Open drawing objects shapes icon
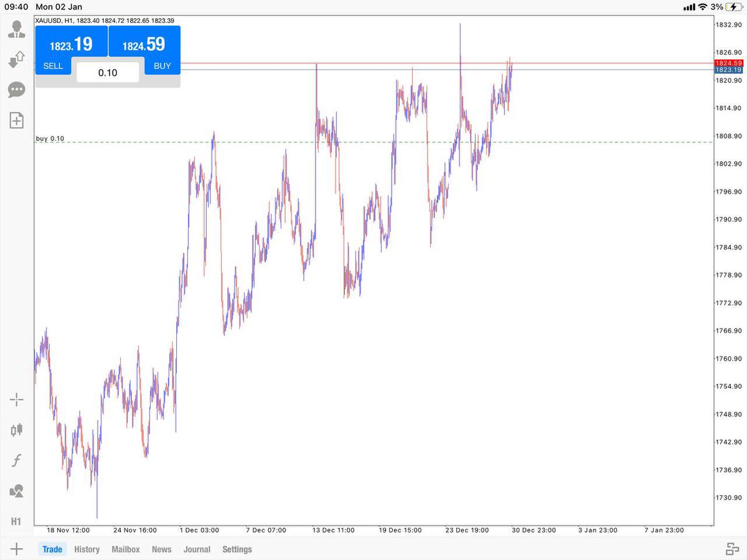 click(17, 491)
